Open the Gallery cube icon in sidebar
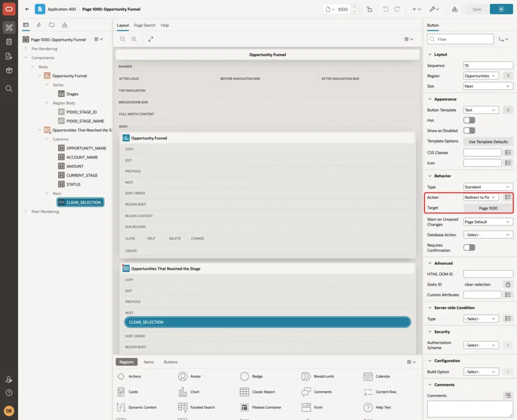The height and width of the screenshot is (420, 517). pos(9,70)
